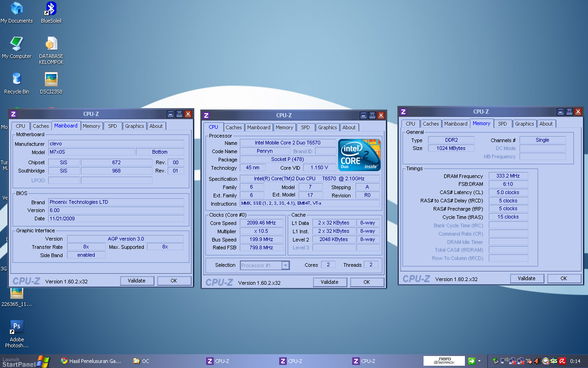Open the messenger tray icon with red cross
588x368 pixels.
click(x=546, y=361)
